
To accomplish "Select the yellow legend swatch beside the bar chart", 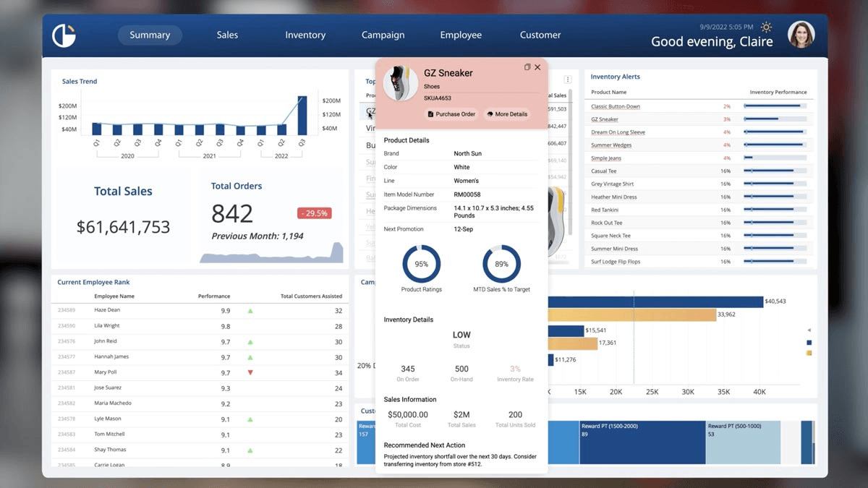I will click(809, 353).
